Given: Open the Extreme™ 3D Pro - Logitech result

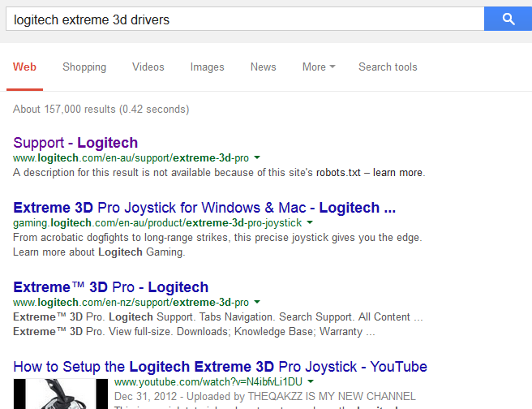Looking at the screenshot, I should [110, 287].
